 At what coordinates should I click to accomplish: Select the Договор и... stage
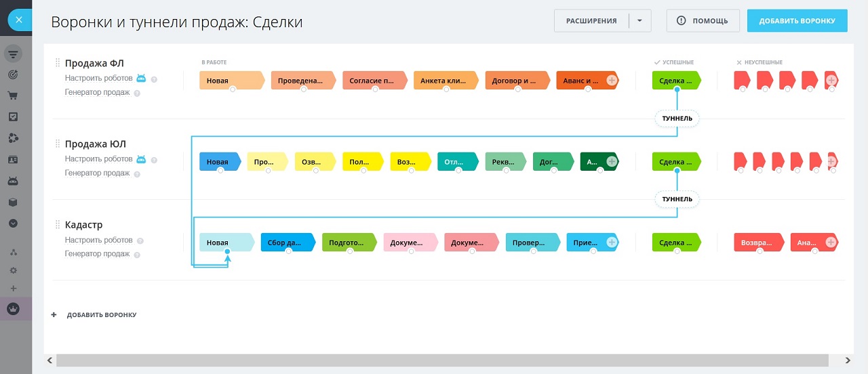518,81
